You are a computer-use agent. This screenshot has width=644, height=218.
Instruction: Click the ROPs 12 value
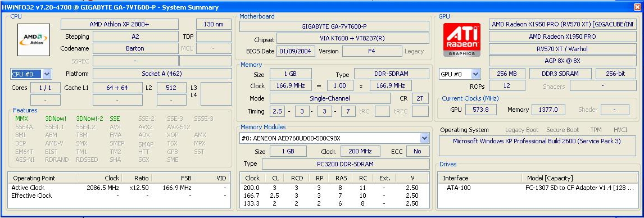click(x=507, y=86)
